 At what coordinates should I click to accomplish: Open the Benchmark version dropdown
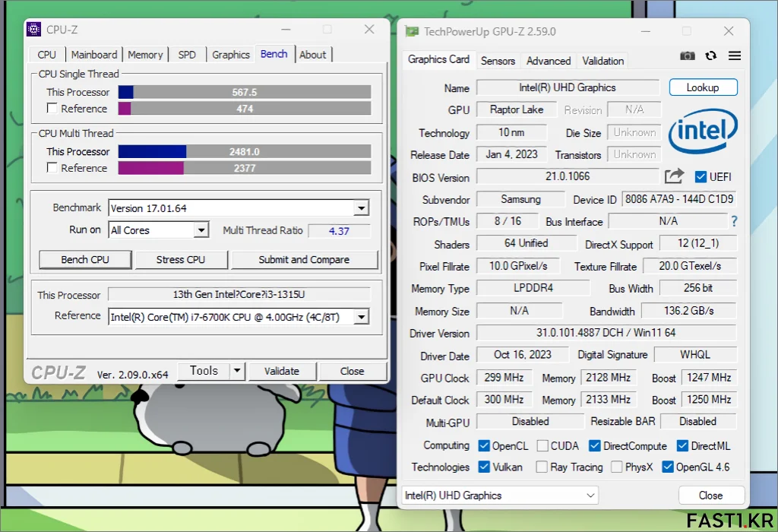click(x=362, y=208)
